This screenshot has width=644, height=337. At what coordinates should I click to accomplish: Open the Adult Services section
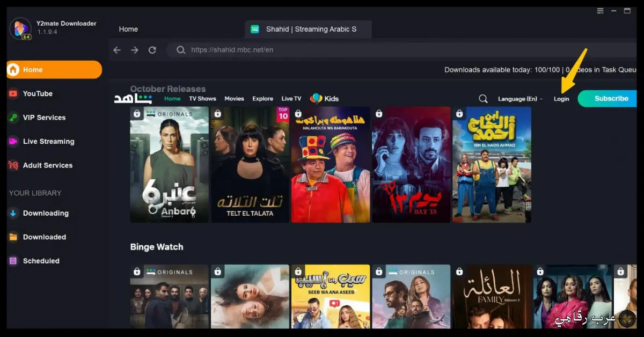pyautogui.click(x=46, y=165)
